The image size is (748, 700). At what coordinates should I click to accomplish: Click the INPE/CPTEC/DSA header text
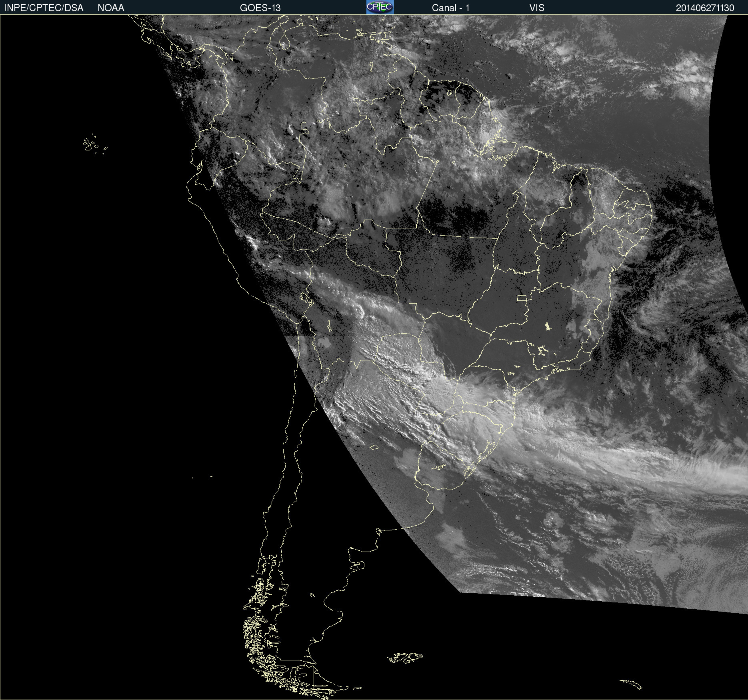point(44,8)
